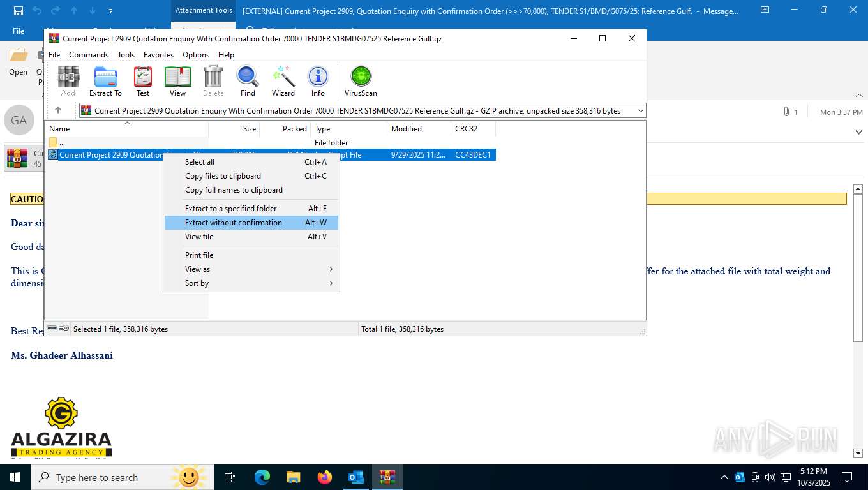Click the Attachment Tools ribbon tab in Outlook

pos(204,10)
